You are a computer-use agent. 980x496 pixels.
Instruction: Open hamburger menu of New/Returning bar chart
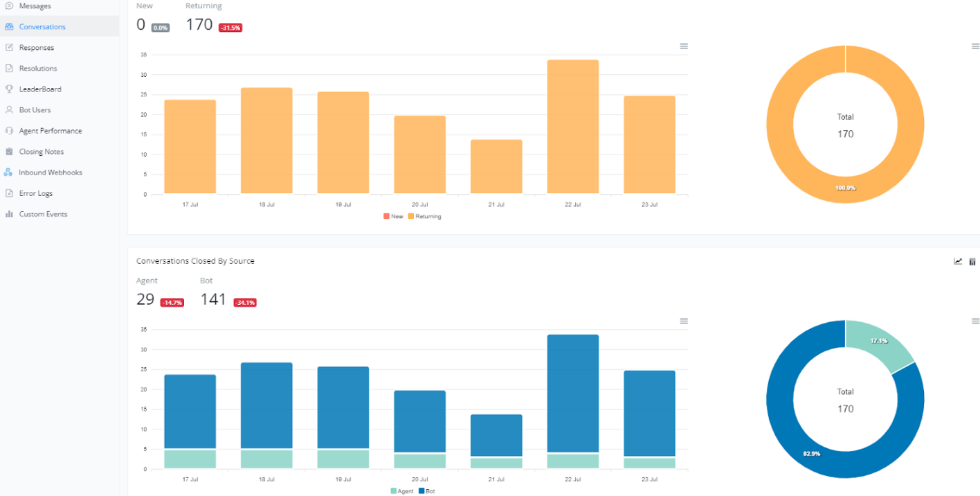click(x=684, y=46)
